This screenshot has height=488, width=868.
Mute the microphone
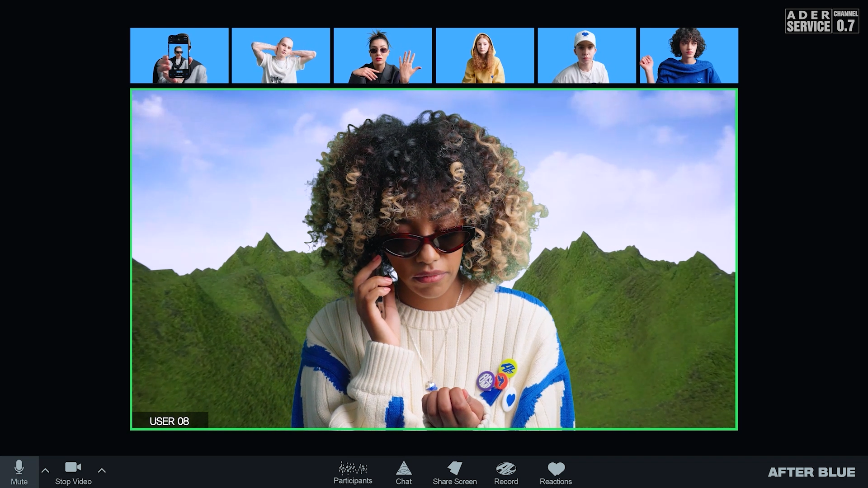[19, 472]
